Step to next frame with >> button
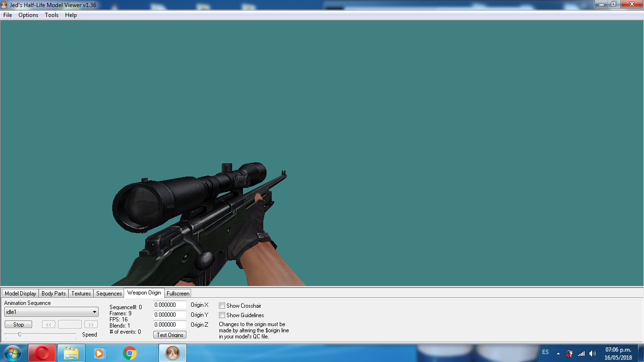This screenshot has width=644, height=362. pos(91,325)
